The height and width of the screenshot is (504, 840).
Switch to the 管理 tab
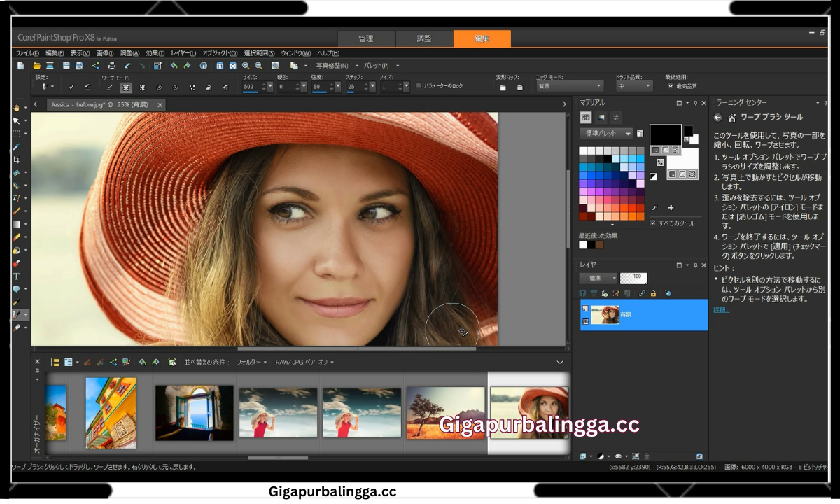[x=366, y=39]
